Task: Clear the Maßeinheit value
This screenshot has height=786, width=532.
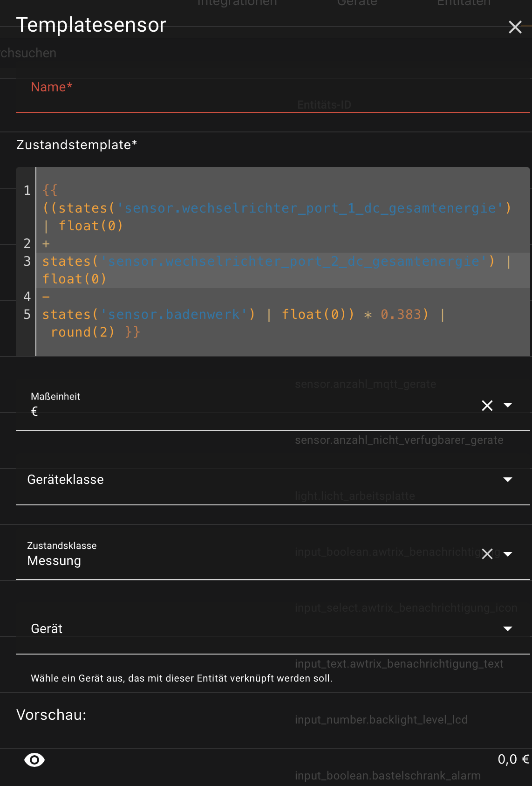Action: 487,406
